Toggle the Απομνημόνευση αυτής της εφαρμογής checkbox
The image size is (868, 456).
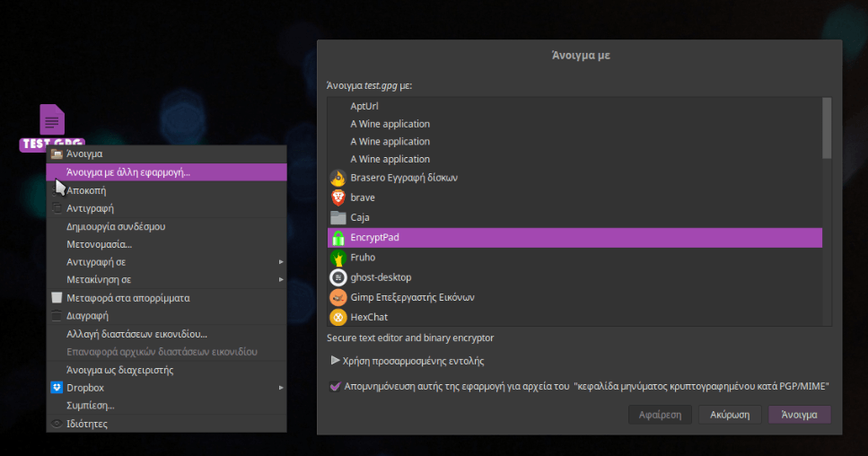[x=335, y=386]
